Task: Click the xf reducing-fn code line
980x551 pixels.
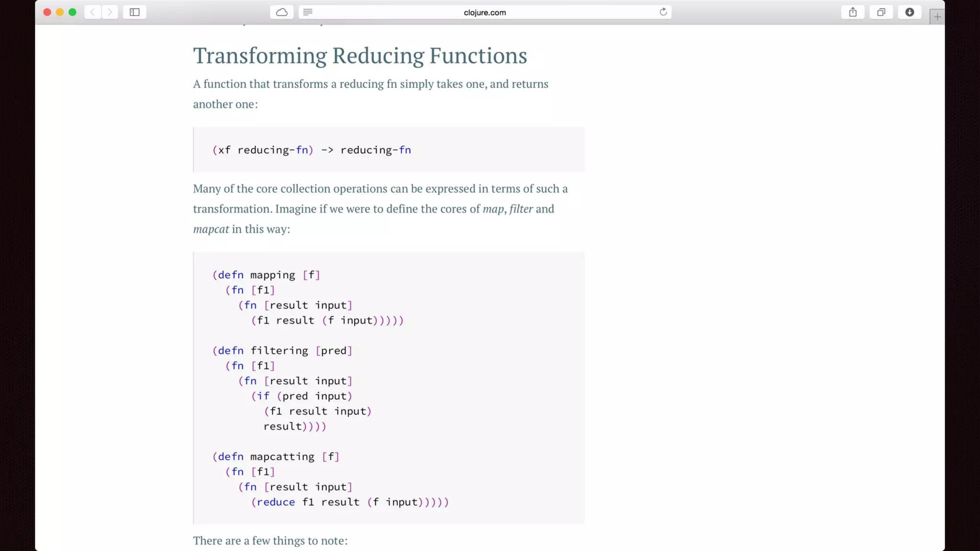Action: (x=312, y=150)
